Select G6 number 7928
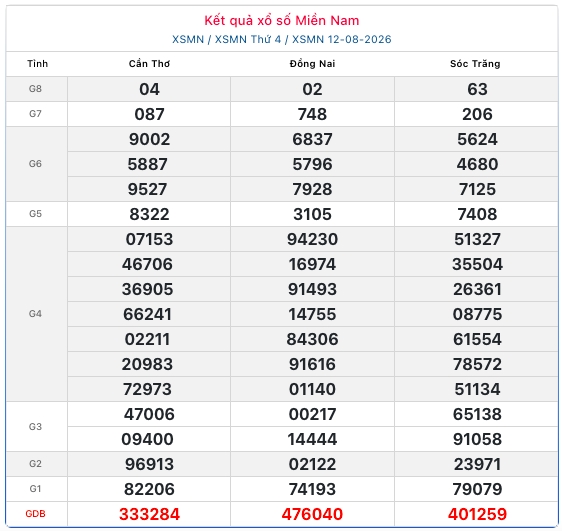 [x=312, y=189]
